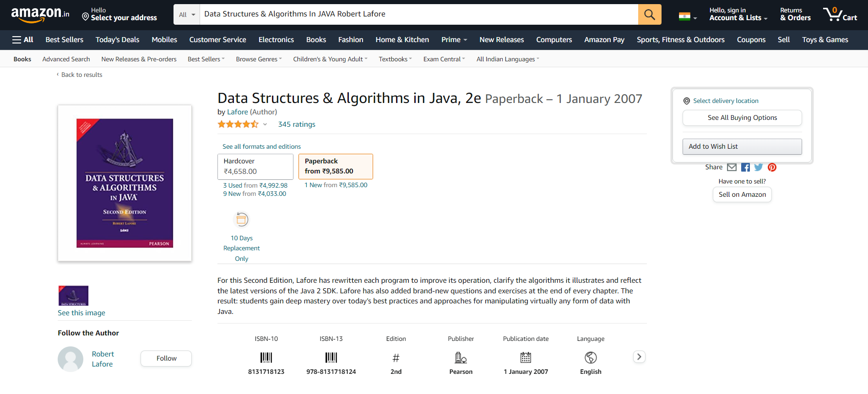Click into the search text field
Image resolution: width=868 pixels, height=394 pixels.
419,14
